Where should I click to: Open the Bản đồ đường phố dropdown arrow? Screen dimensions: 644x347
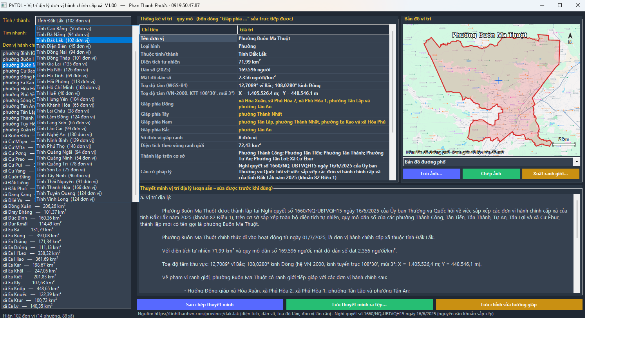pyautogui.click(x=576, y=162)
